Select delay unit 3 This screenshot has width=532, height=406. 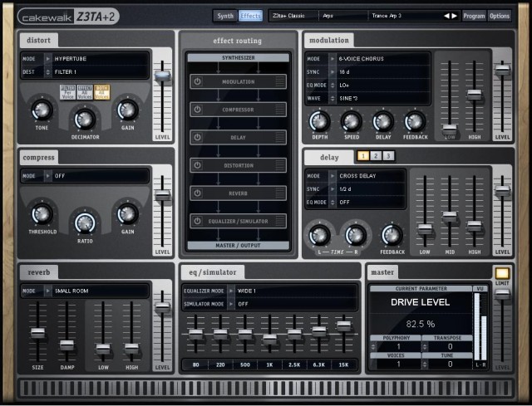pyautogui.click(x=388, y=156)
